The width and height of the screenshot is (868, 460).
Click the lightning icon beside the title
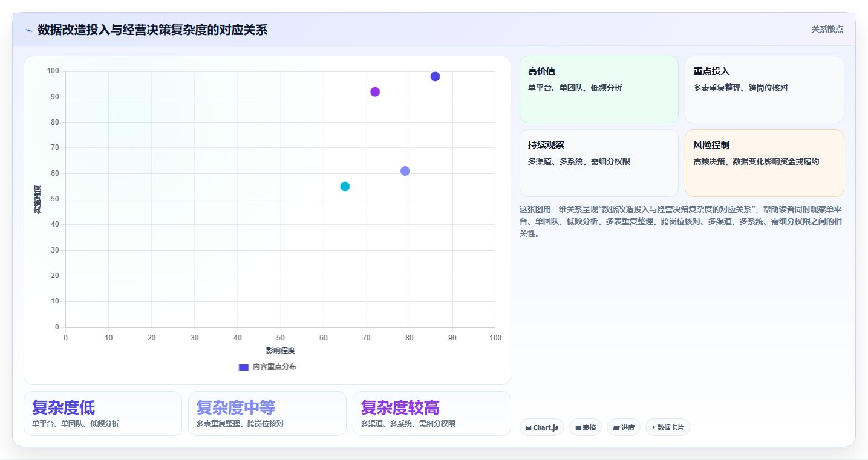click(28, 30)
